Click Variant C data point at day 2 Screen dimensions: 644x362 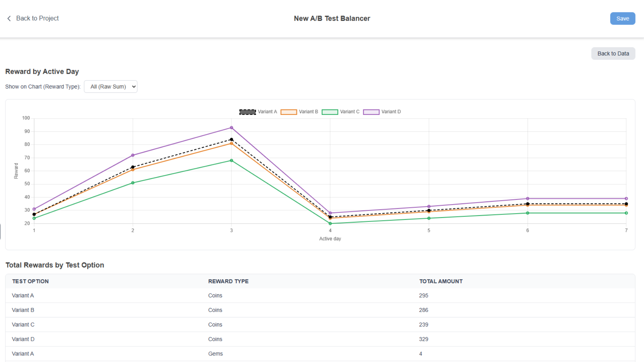click(132, 183)
